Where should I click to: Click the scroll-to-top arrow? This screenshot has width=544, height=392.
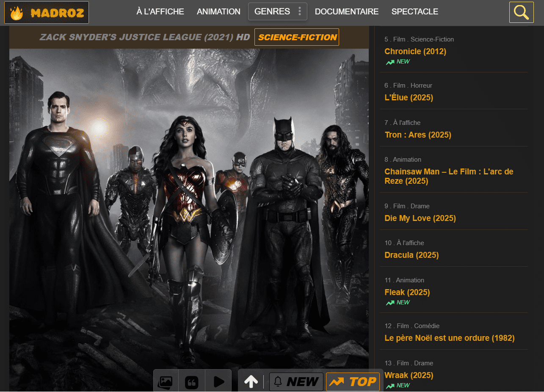[251, 381]
